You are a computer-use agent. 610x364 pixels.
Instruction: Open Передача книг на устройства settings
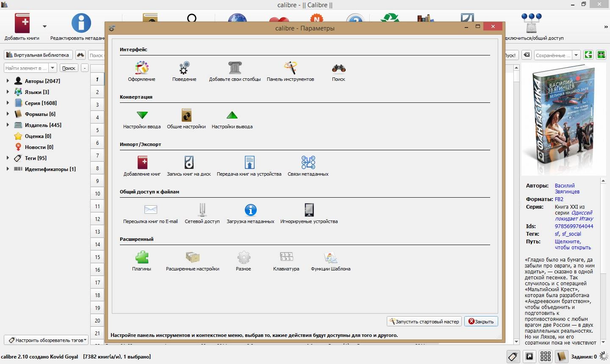[x=249, y=166]
